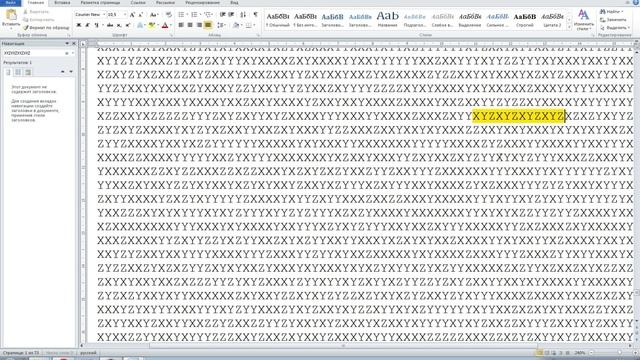Click the navigation search input field
Screen dimensions: 640x360
pos(34,53)
